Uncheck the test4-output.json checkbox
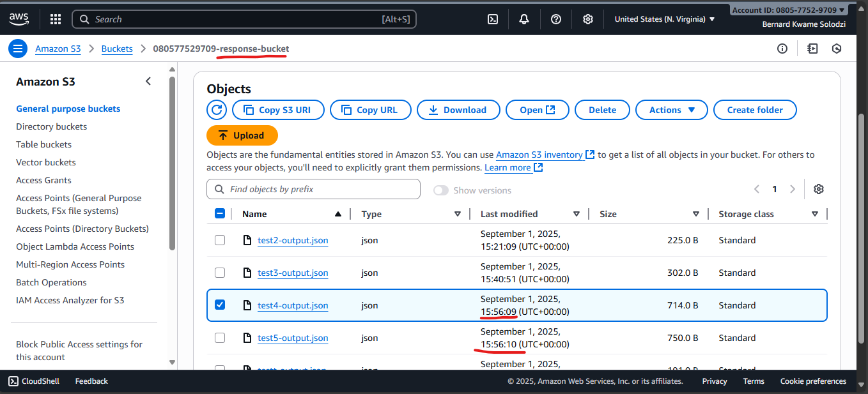The width and height of the screenshot is (868, 394). 220,305
